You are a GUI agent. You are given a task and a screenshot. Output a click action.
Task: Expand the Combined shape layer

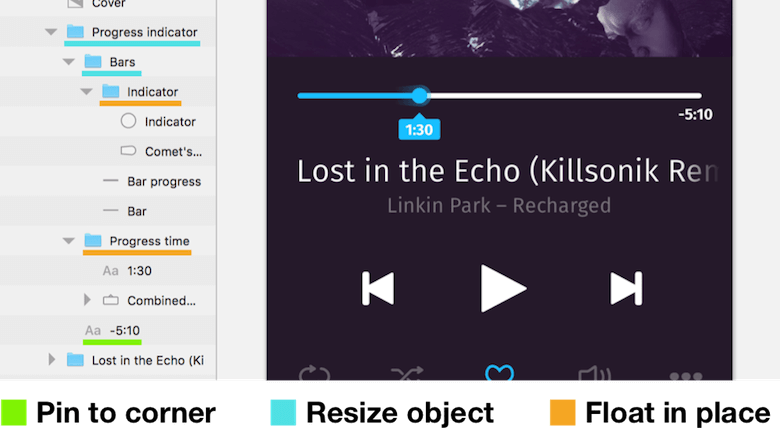(x=87, y=300)
